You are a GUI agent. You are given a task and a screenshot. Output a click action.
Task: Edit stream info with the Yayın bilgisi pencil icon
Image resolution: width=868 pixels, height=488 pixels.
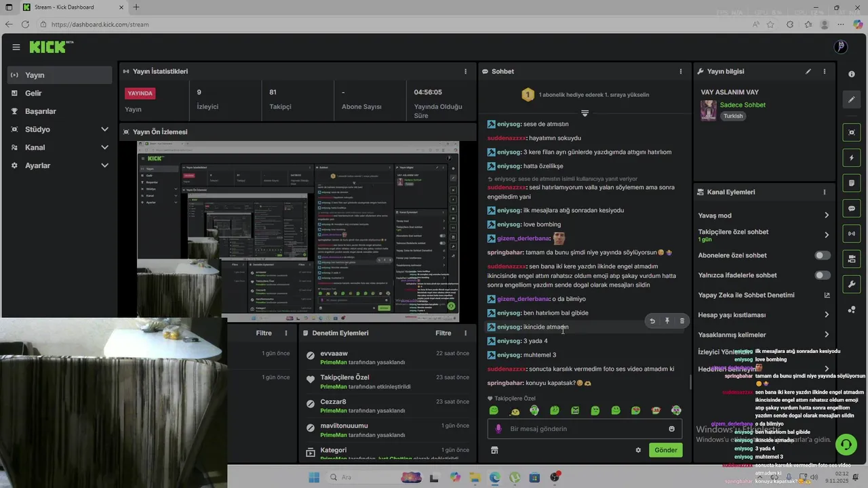[808, 71]
